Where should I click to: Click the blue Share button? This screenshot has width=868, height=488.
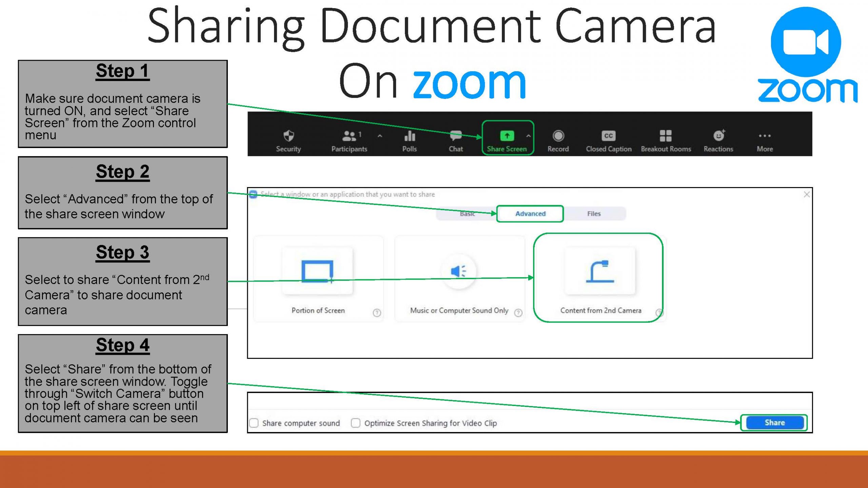click(x=774, y=423)
